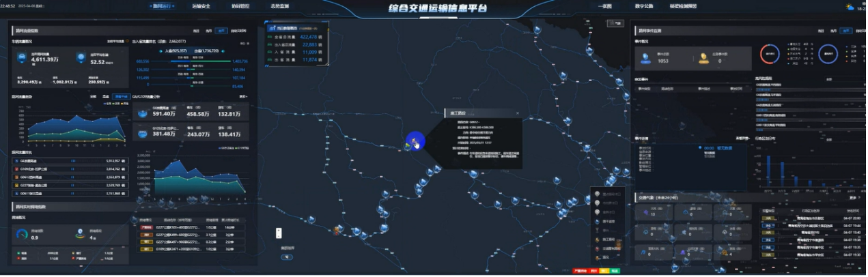The height and width of the screenshot is (277, 868).
Task: Open the 数字公路 navigation tab
Action: pyautogui.click(x=644, y=6)
